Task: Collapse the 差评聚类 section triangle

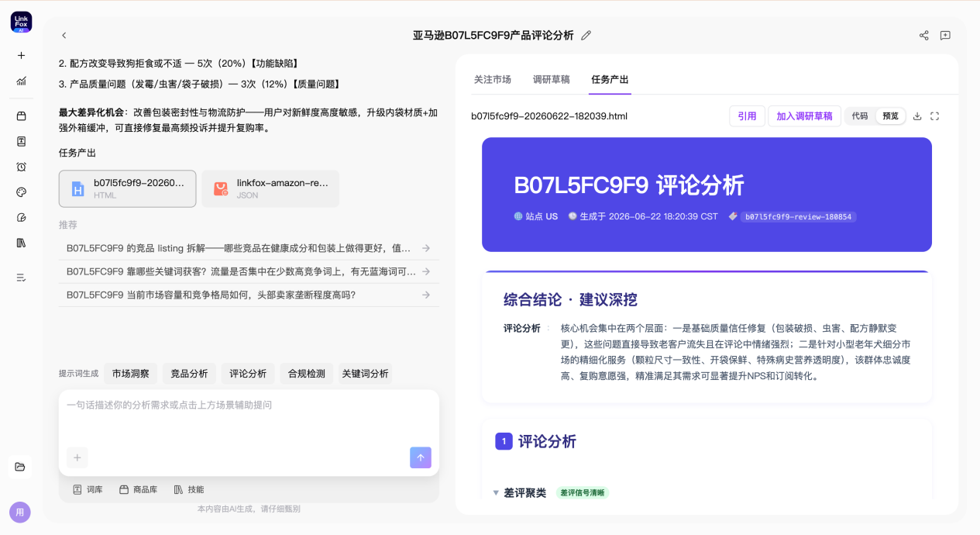Action: (496, 493)
